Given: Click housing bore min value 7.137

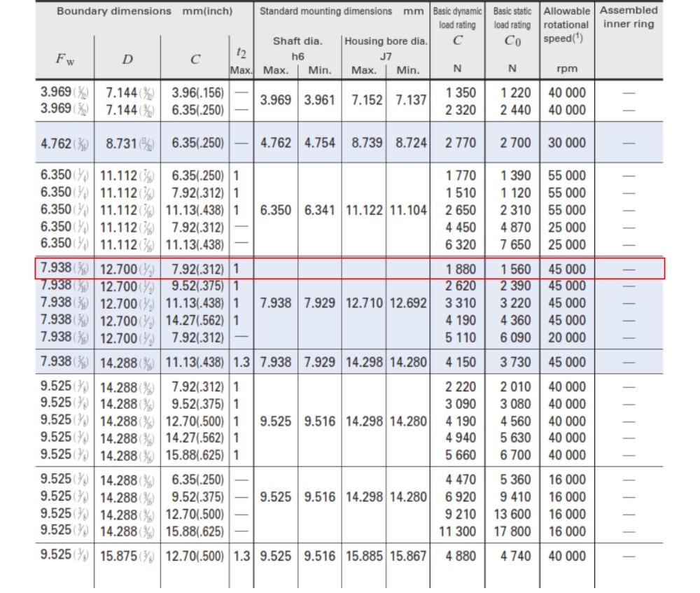Looking at the screenshot, I should [411, 100].
